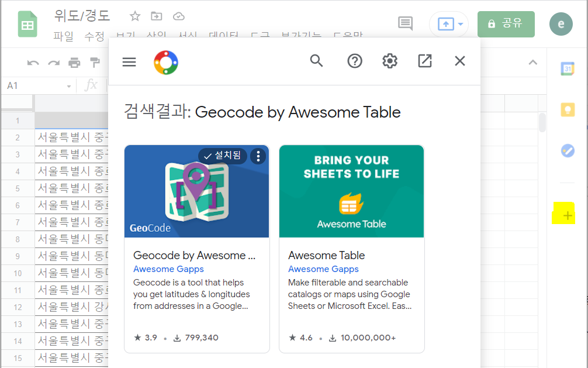Click the select-all corner box
The image size is (588, 368).
[18, 102]
